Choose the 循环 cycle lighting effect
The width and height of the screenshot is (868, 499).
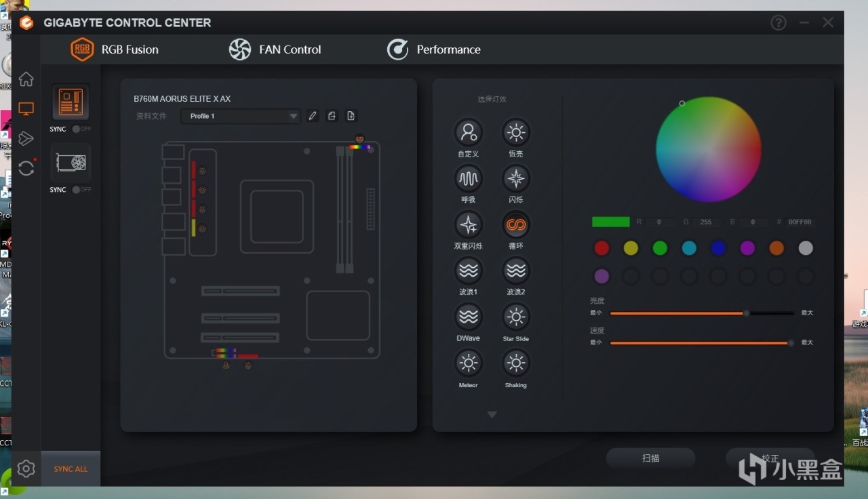[515, 224]
